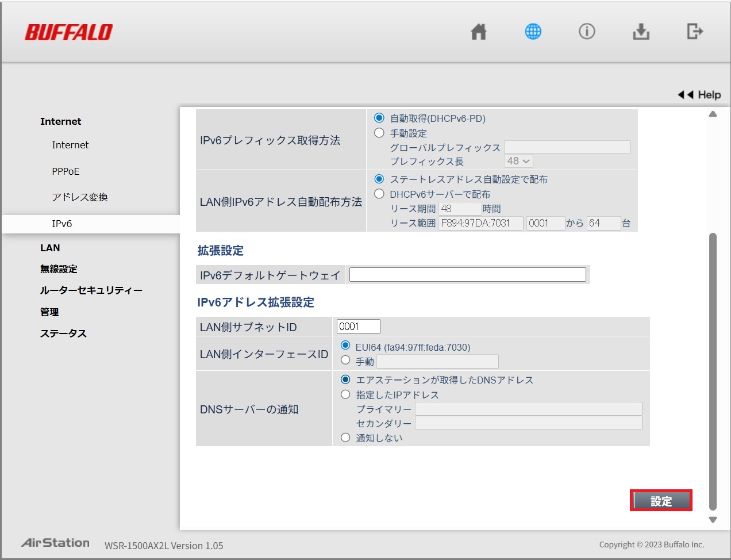Click the scroll up arrow
This screenshot has width=731, height=560.
point(713,114)
